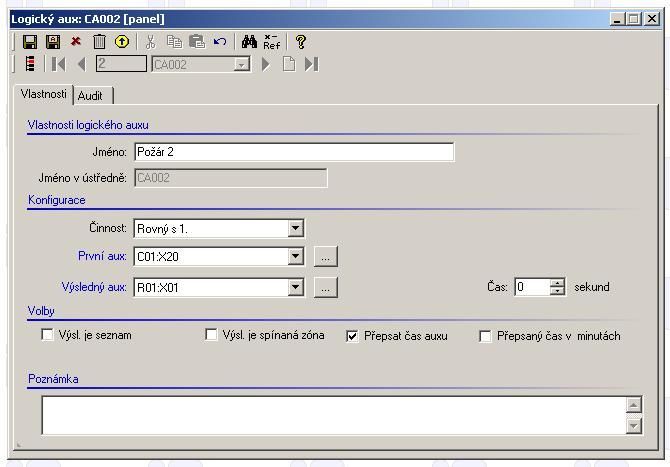This screenshot has width=670, height=467.
Task: Open the Výsledný aux dropdown list
Action: (295, 288)
